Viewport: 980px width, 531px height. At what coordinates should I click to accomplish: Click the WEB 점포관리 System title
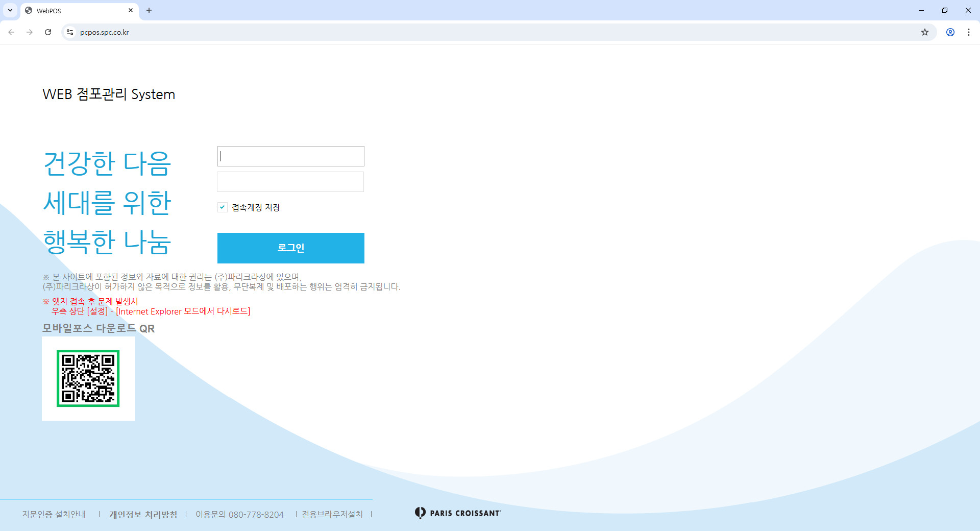[x=109, y=94]
